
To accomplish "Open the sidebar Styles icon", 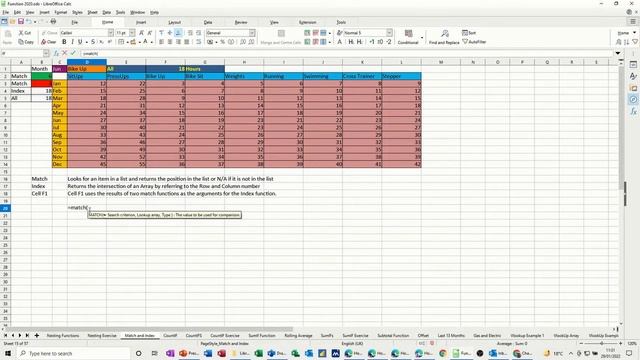I will point(633,76).
